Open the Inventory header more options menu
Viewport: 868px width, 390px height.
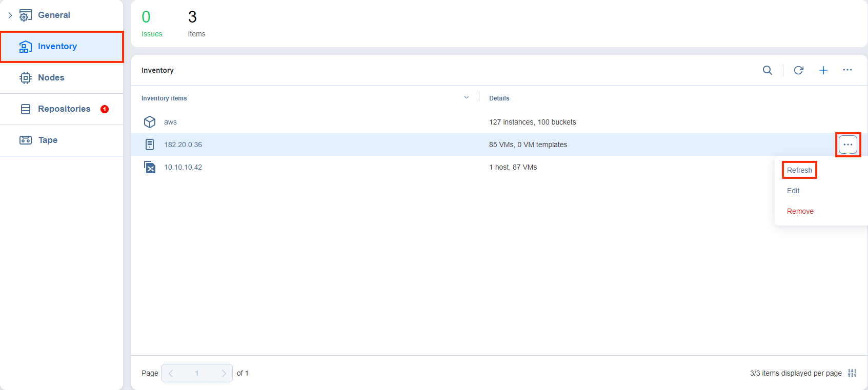[x=847, y=70]
